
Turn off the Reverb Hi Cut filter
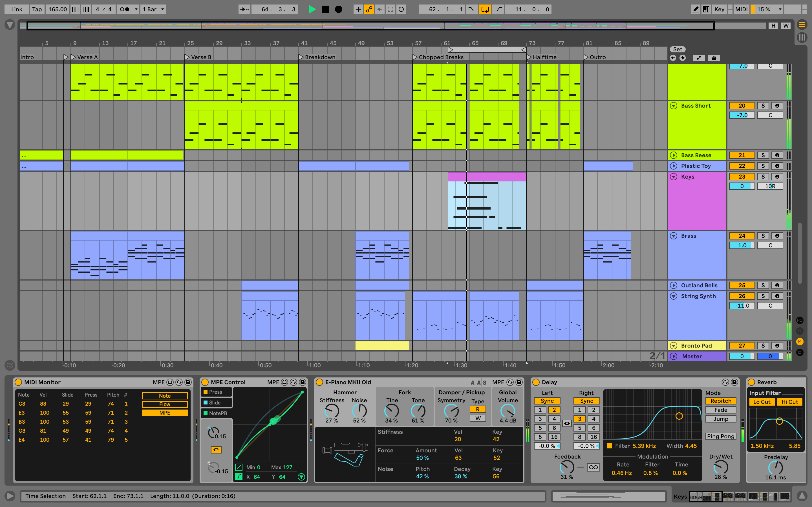coord(789,402)
